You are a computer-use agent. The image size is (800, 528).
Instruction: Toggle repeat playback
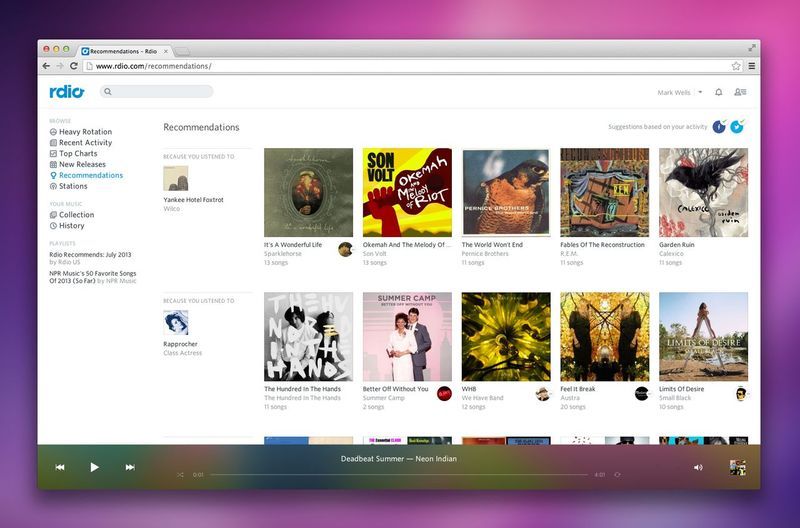(x=617, y=475)
